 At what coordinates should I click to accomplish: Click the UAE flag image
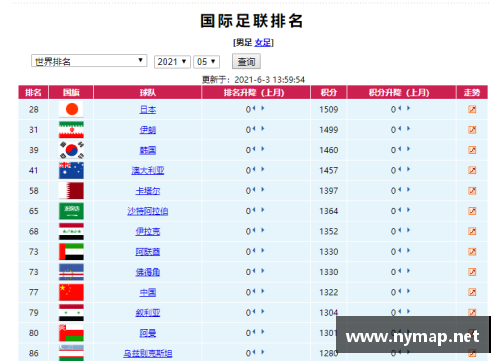coord(71,252)
